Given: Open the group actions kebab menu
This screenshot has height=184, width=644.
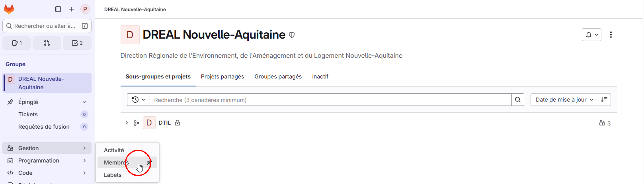Looking at the screenshot, I should coord(611,35).
